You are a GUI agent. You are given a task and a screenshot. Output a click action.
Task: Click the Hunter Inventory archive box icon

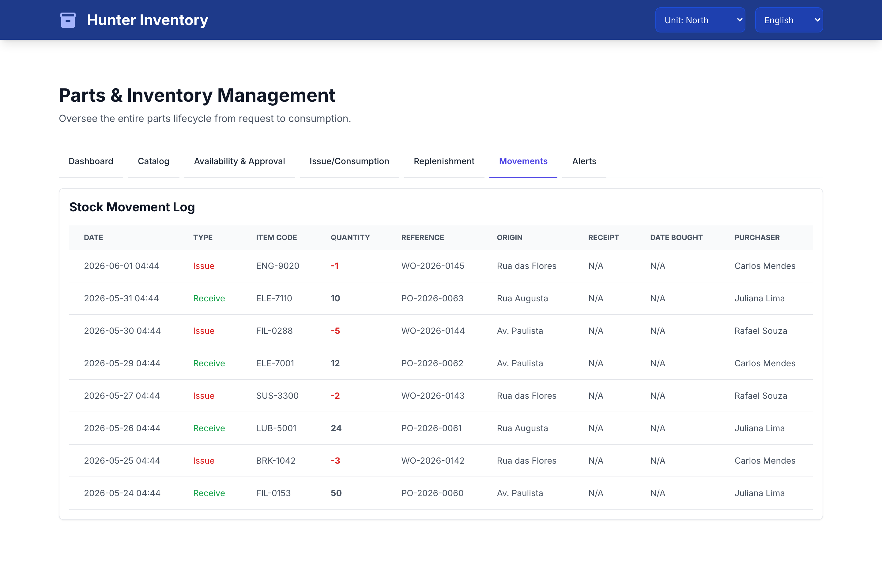pos(68,20)
